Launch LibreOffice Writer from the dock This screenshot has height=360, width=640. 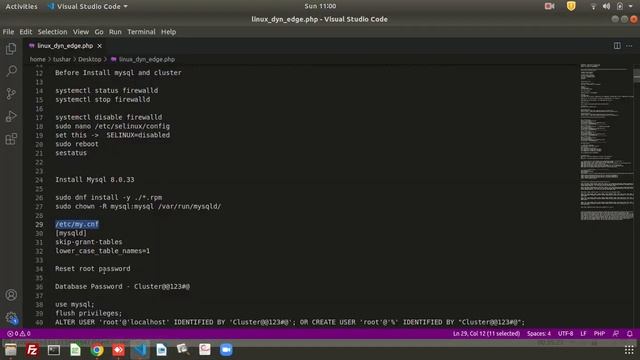tap(162, 350)
